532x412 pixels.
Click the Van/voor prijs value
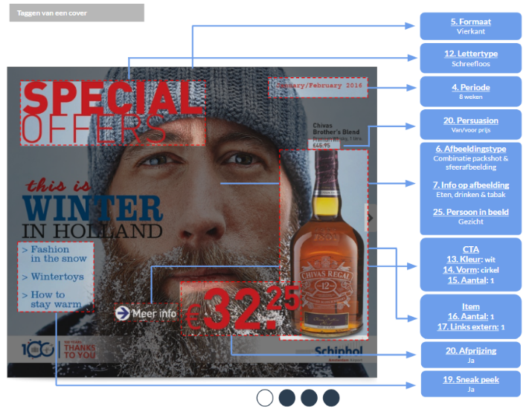tap(470, 130)
